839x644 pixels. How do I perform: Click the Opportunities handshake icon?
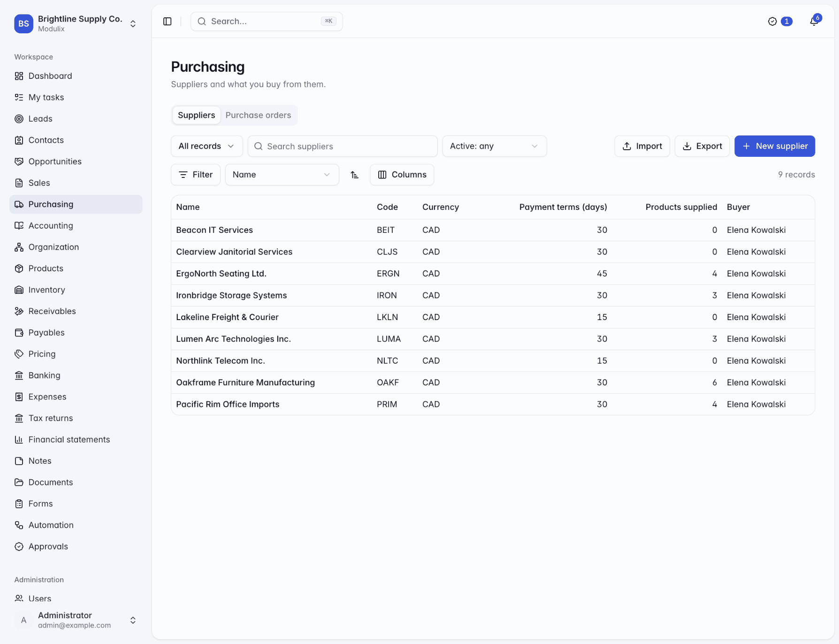19,161
